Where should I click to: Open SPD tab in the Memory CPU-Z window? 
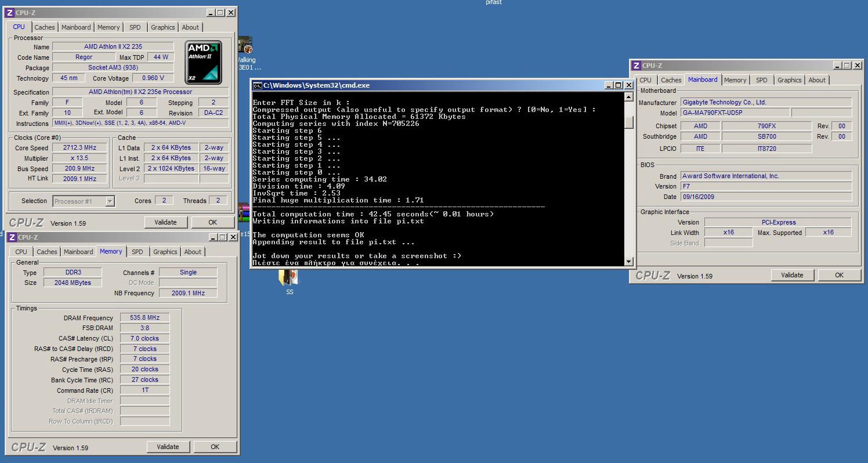pos(138,252)
